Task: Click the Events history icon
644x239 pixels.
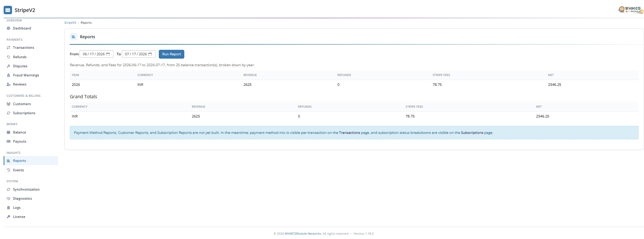Action: (x=8, y=170)
